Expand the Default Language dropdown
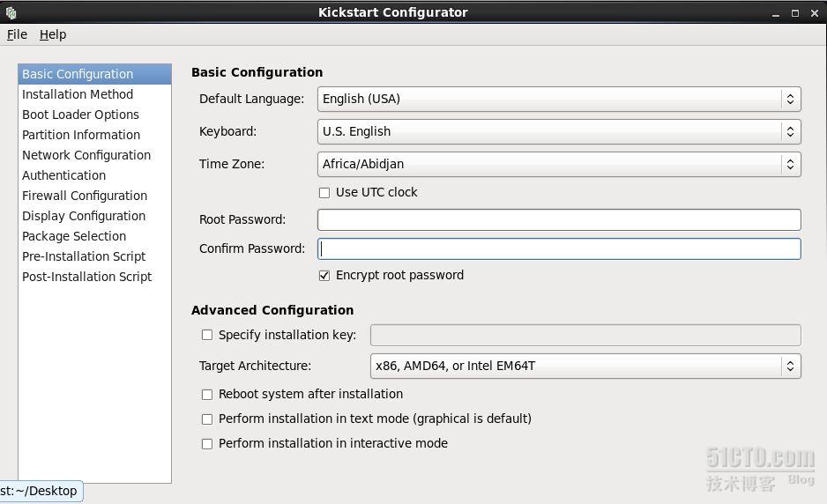827x504 pixels. coord(559,99)
